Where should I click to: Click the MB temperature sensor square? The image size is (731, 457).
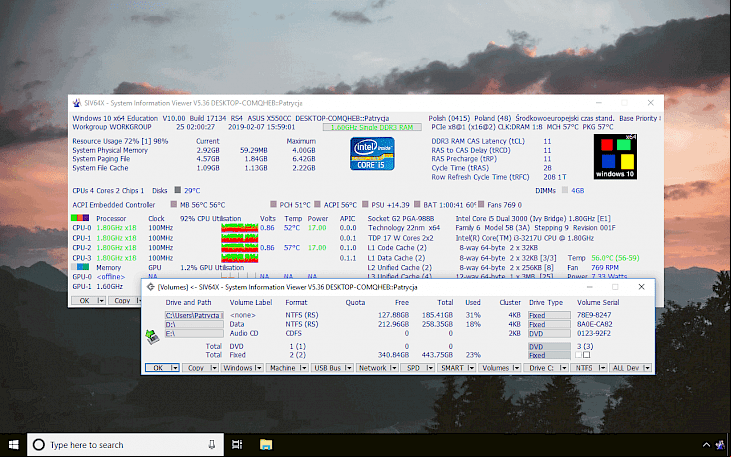tap(174, 204)
